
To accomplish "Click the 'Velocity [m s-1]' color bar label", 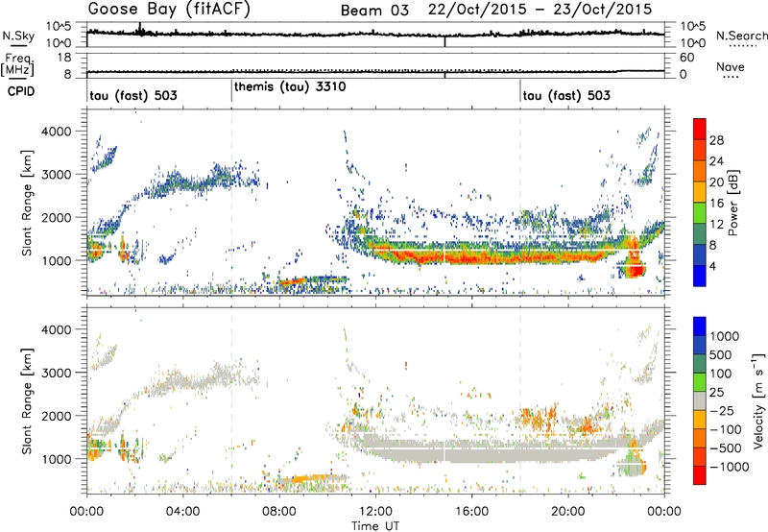I will click(x=757, y=400).
